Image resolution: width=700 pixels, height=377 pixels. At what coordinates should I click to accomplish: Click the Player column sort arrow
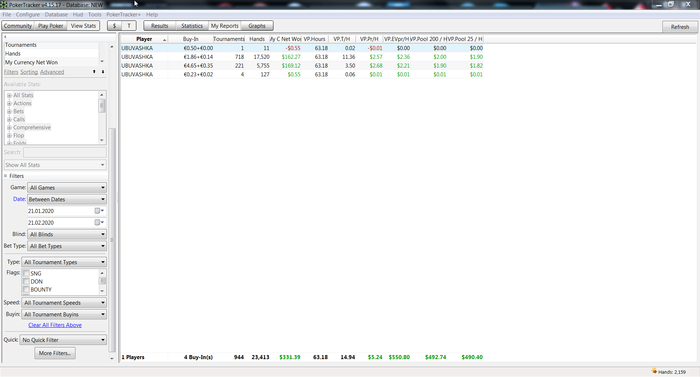pyautogui.click(x=164, y=40)
